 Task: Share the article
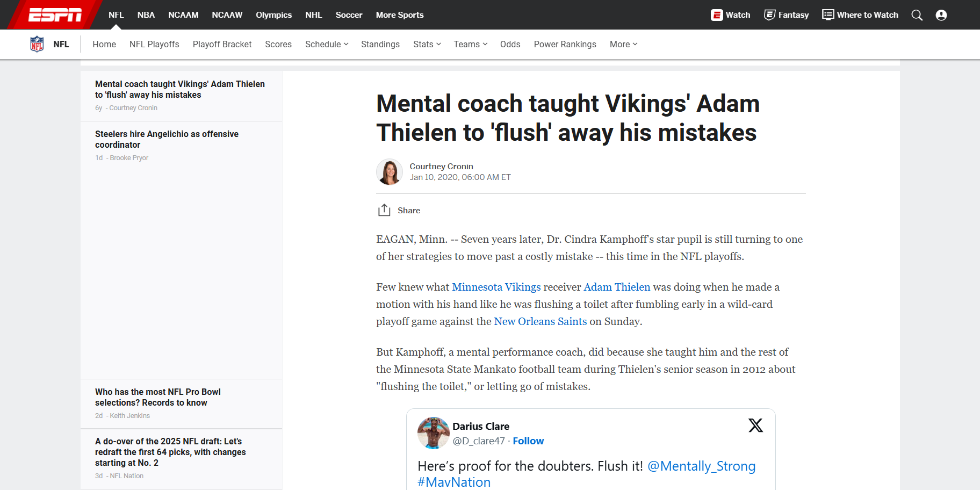click(x=399, y=210)
